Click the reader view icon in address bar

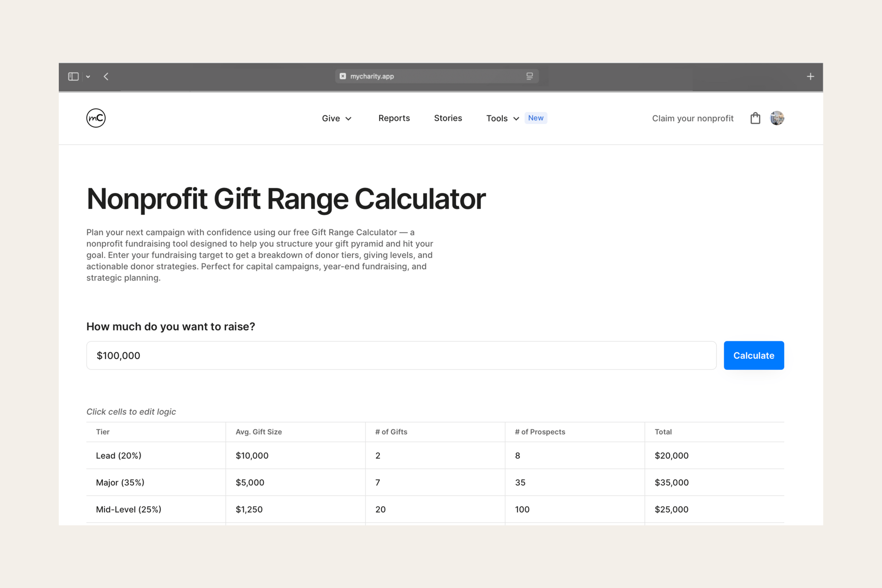click(529, 76)
